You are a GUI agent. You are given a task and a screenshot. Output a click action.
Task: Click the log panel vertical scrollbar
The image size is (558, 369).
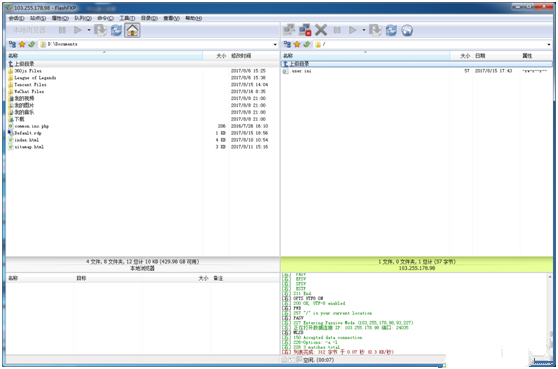click(x=550, y=313)
